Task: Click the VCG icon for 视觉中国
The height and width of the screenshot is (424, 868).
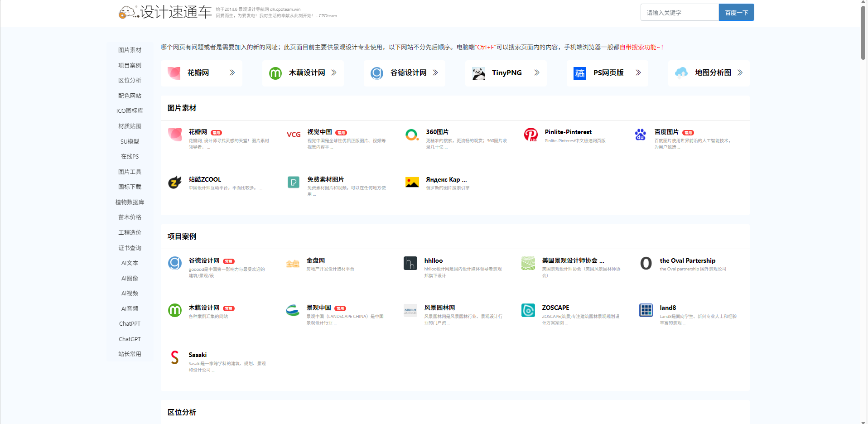Action: pos(293,135)
